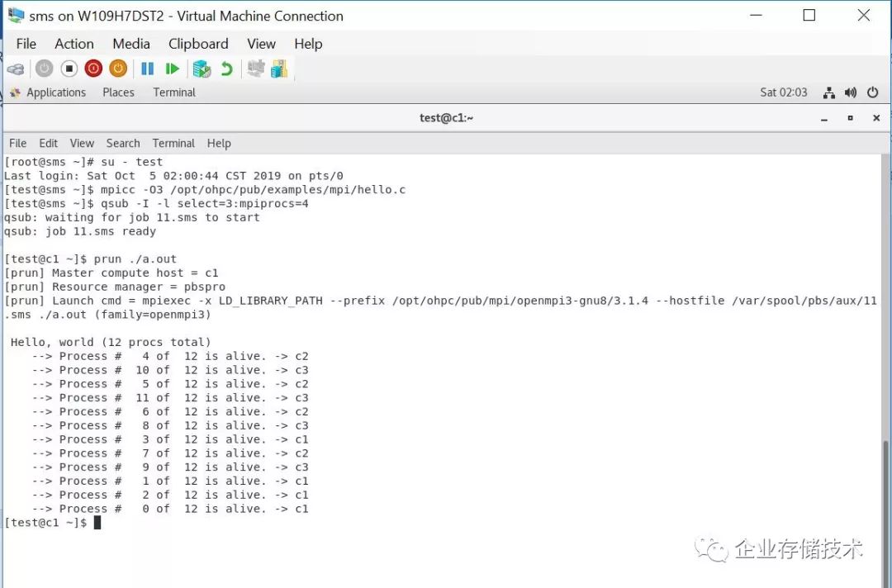Viewport: 892px width, 588px height.
Task: Turn off the VM with stop icon
Action: 69,69
